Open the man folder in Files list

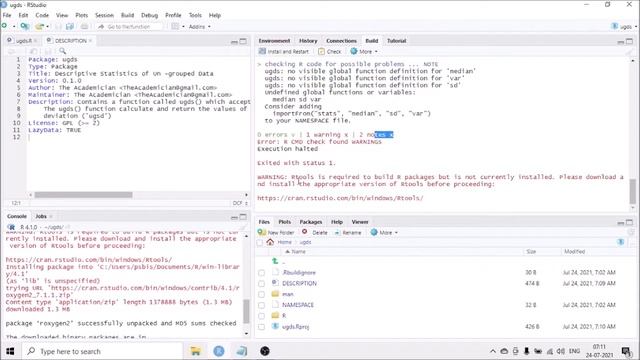point(288,294)
